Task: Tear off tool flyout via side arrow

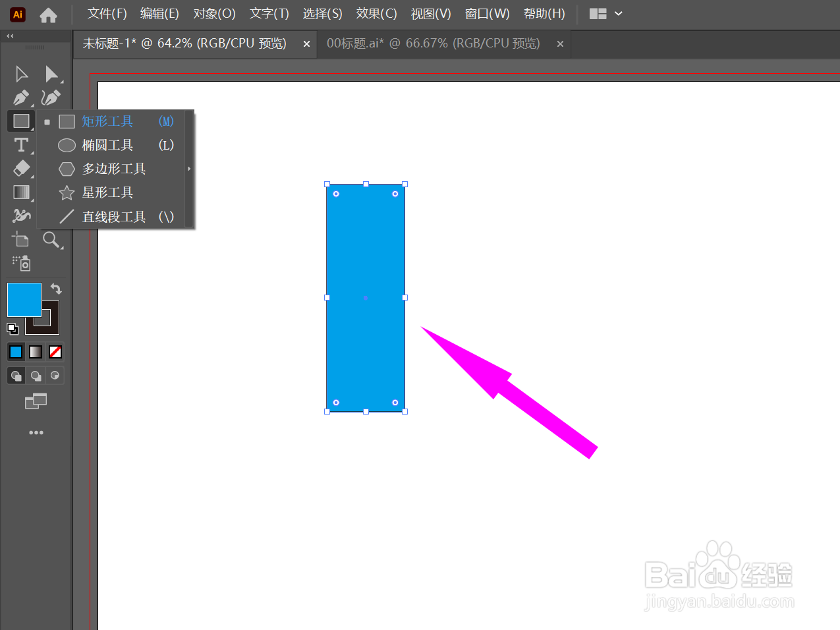Action: 189,169
